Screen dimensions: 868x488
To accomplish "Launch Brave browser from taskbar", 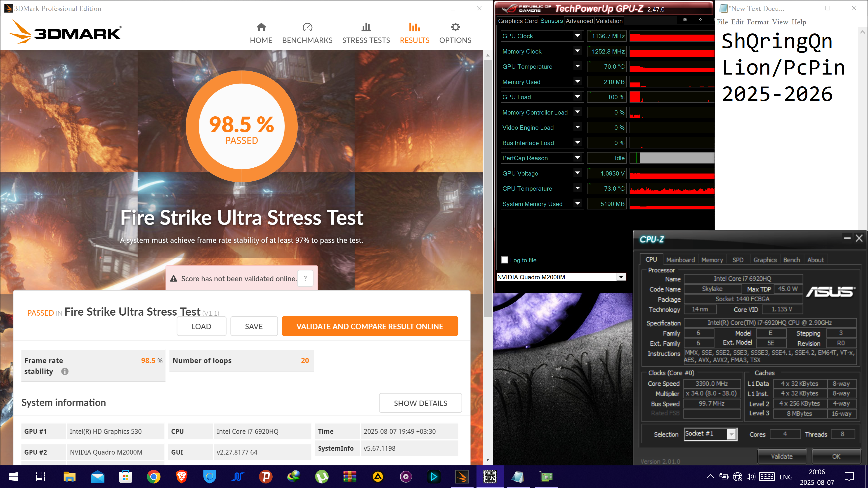I will pos(182,476).
